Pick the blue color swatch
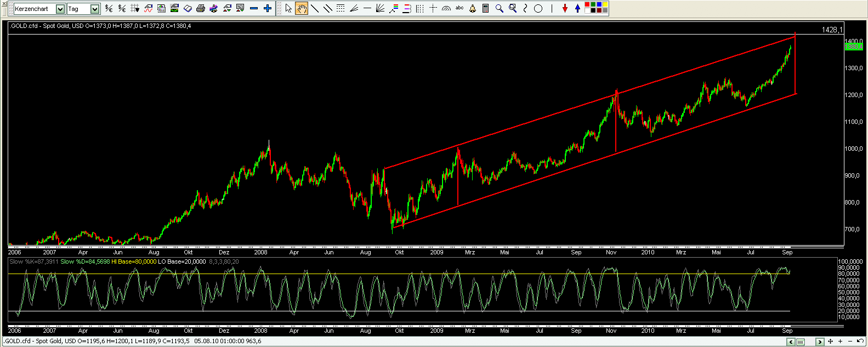Image resolution: width=868 pixels, height=347 pixels. [x=600, y=5]
